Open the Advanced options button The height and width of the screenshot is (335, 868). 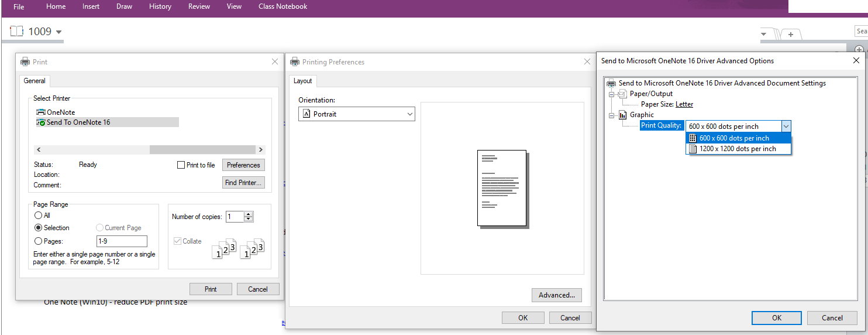[x=557, y=295]
